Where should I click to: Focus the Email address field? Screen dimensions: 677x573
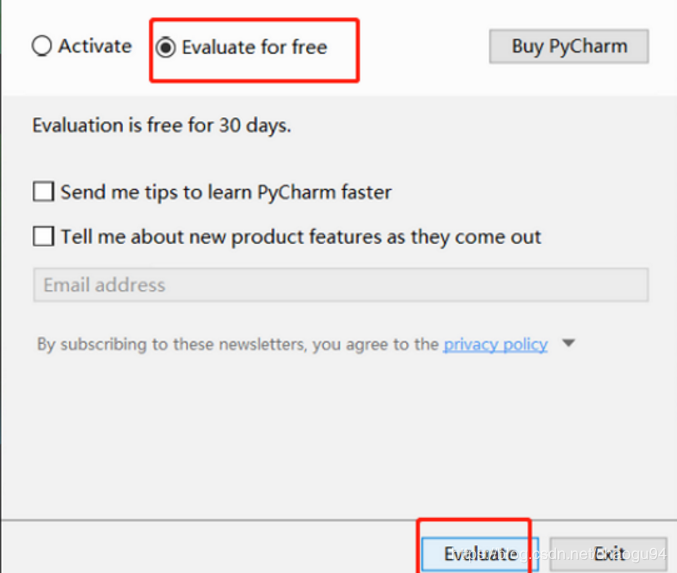[341, 285]
